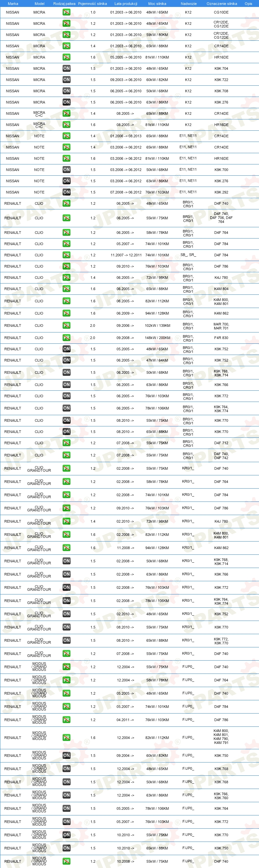The width and height of the screenshot is (259, 868).
Task: Select the K9K 708 engine code cell
Action: coord(221,91)
